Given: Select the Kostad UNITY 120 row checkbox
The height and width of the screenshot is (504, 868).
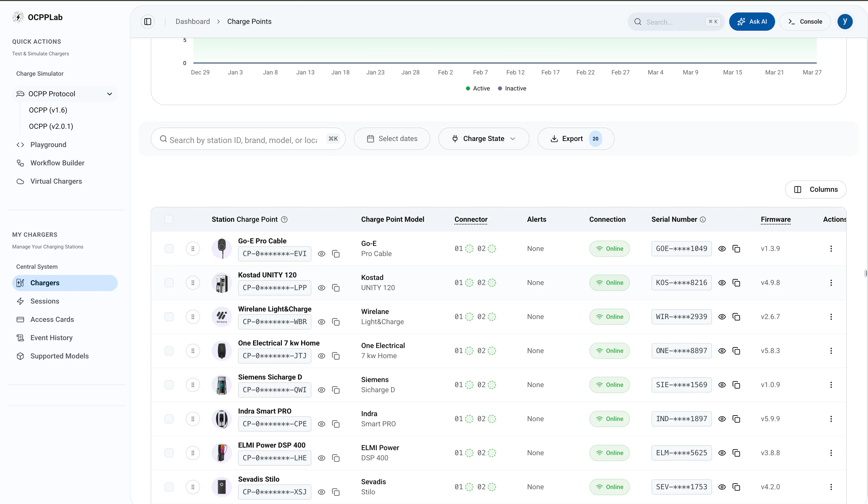Looking at the screenshot, I should pos(169,283).
